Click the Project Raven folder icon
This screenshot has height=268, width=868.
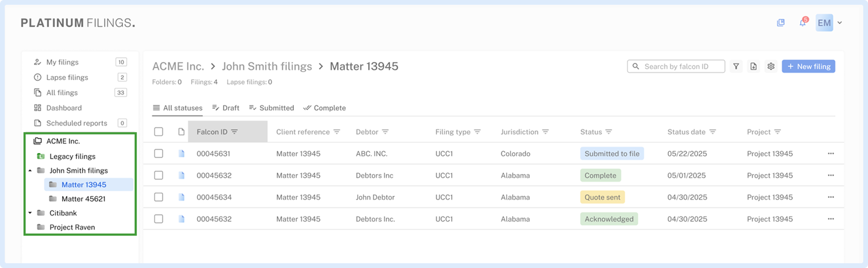click(x=41, y=227)
